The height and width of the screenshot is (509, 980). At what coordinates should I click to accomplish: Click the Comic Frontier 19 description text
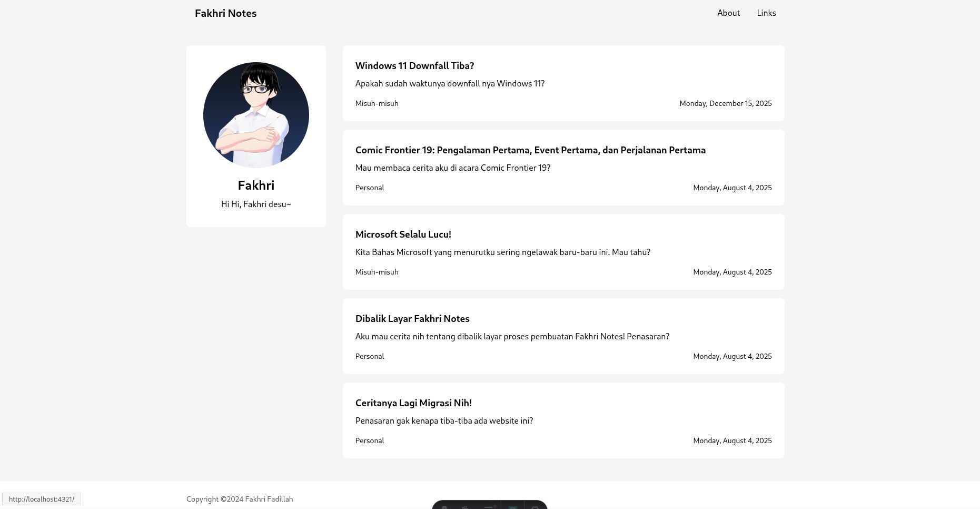point(452,168)
